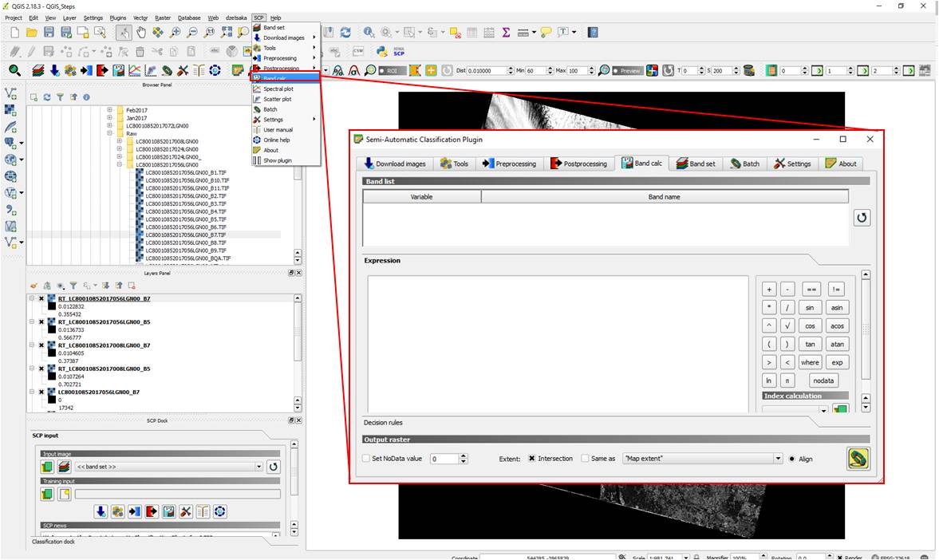Screen dimensions: 939x560
Task: Click the Python console icon in toolbar
Action: [x=382, y=51]
